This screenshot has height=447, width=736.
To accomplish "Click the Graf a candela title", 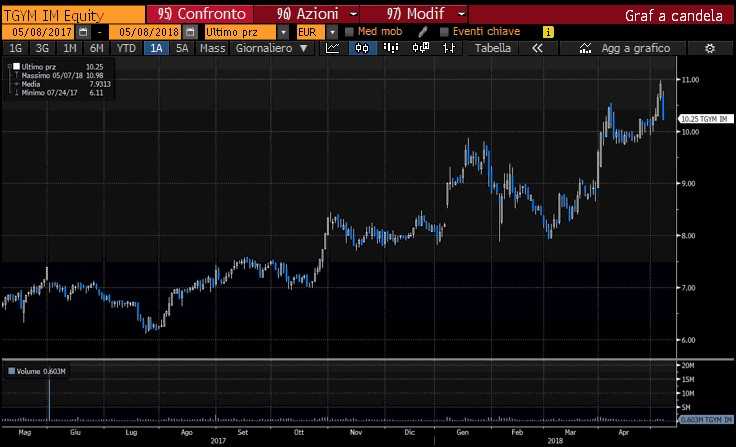I will (x=673, y=15).
